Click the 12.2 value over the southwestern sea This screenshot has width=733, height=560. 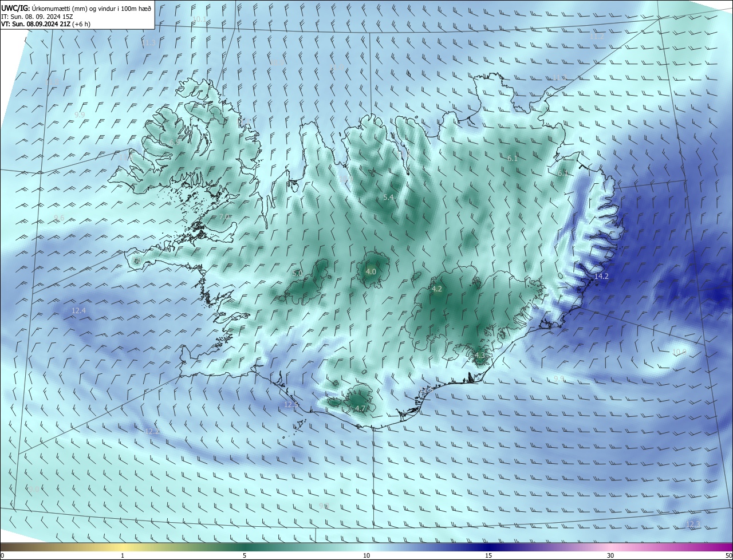click(152, 431)
